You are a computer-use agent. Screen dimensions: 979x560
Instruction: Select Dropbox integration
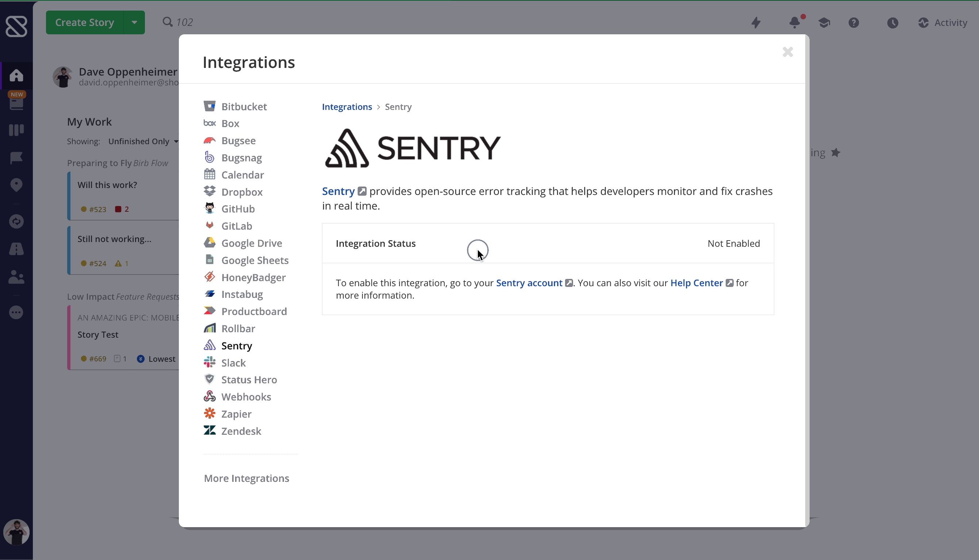click(x=233, y=192)
